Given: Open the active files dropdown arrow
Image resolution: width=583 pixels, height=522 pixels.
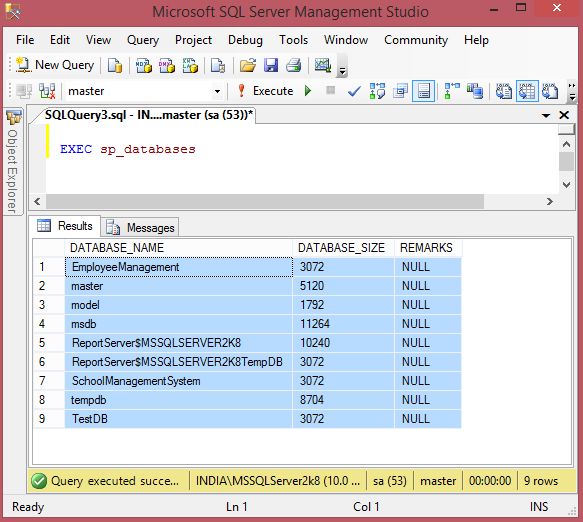Looking at the screenshot, I should pyautogui.click(x=546, y=116).
